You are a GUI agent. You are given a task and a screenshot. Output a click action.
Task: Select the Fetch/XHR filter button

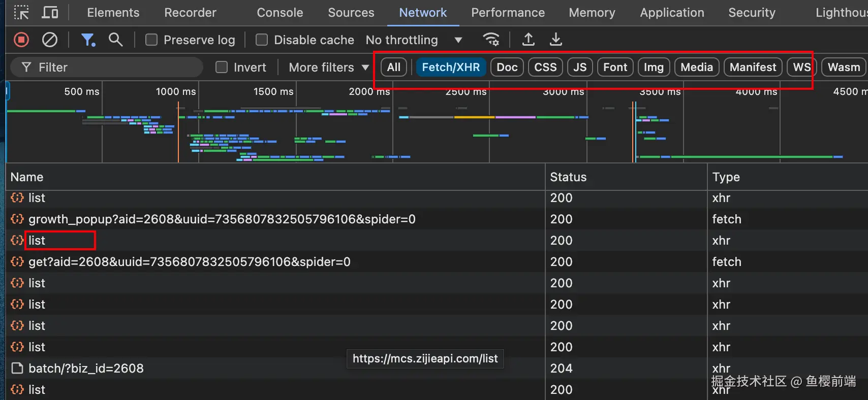[451, 67]
